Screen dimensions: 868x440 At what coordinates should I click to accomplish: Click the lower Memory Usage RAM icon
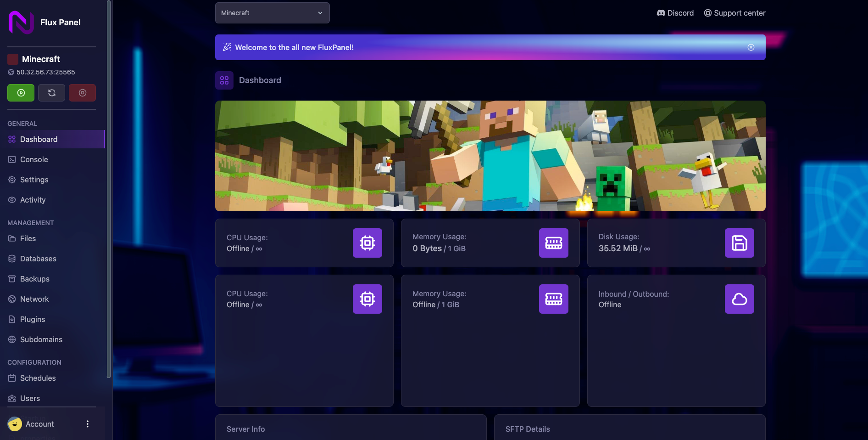(x=554, y=299)
